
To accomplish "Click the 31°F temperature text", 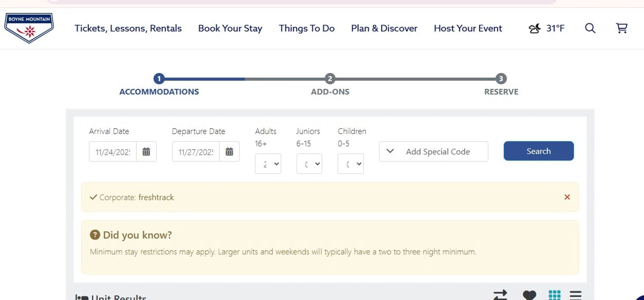I will [555, 28].
